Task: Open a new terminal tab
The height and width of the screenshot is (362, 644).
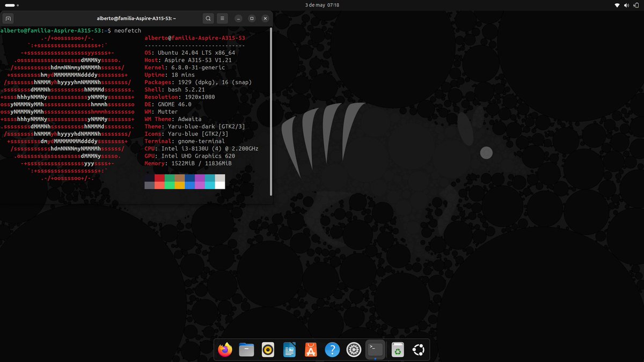Action: tap(8, 18)
